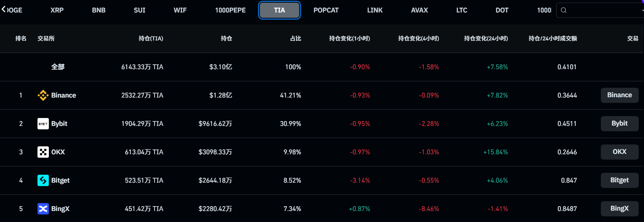Open the AVAX coin view
Screen dimensions: 644x222
(x=419, y=10)
